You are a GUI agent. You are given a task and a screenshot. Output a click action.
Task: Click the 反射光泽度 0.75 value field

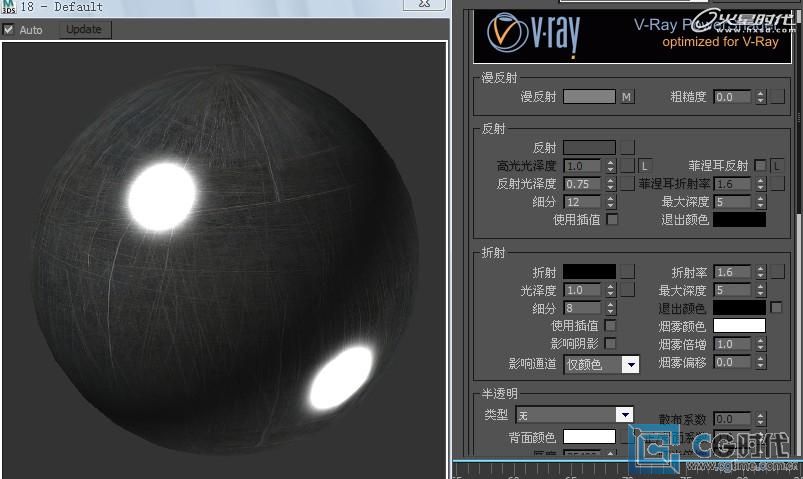coord(583,184)
